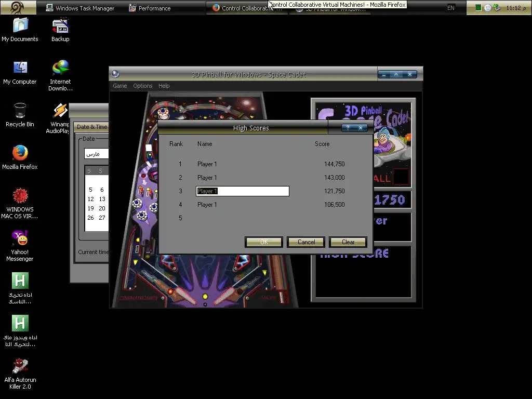
Task: Click the start menu logo button
Action: tap(18, 7)
